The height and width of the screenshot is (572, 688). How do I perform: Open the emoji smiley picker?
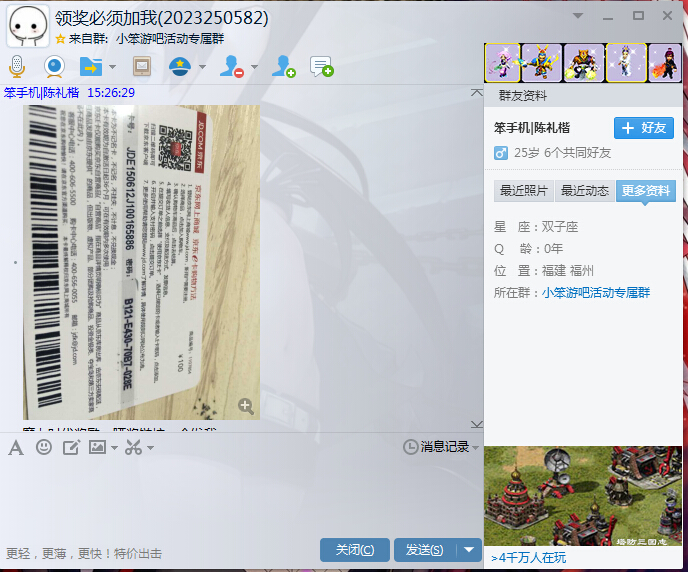pyautogui.click(x=44, y=447)
